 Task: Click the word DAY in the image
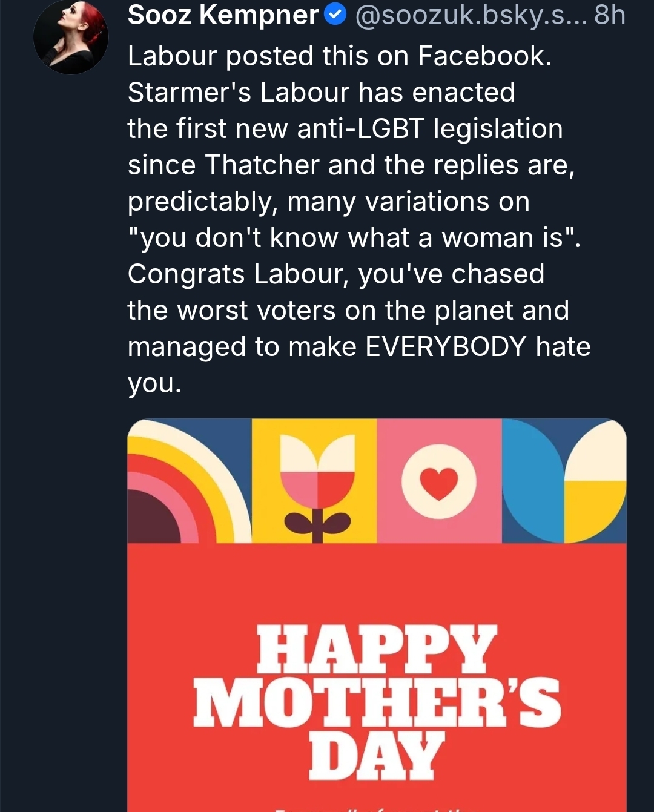click(377, 755)
